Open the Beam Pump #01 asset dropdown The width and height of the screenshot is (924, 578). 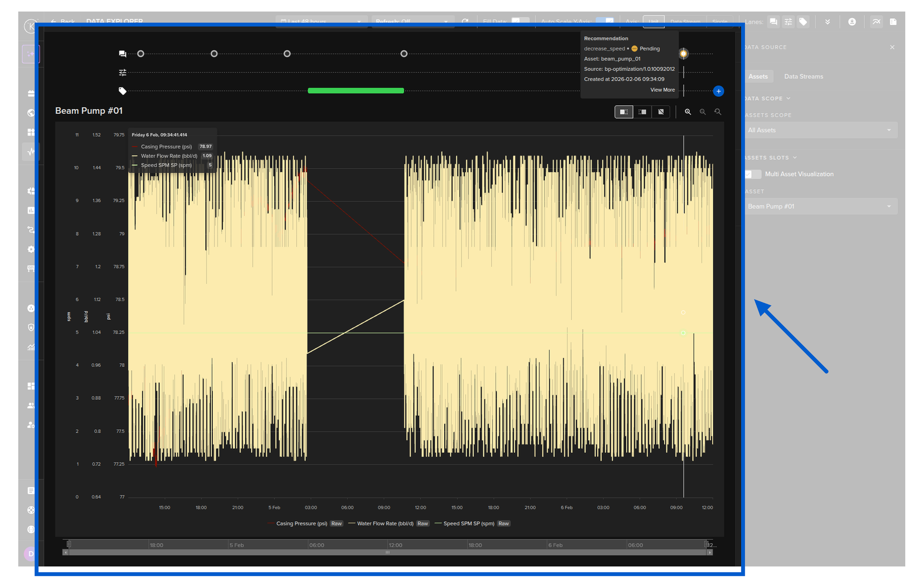[820, 206]
